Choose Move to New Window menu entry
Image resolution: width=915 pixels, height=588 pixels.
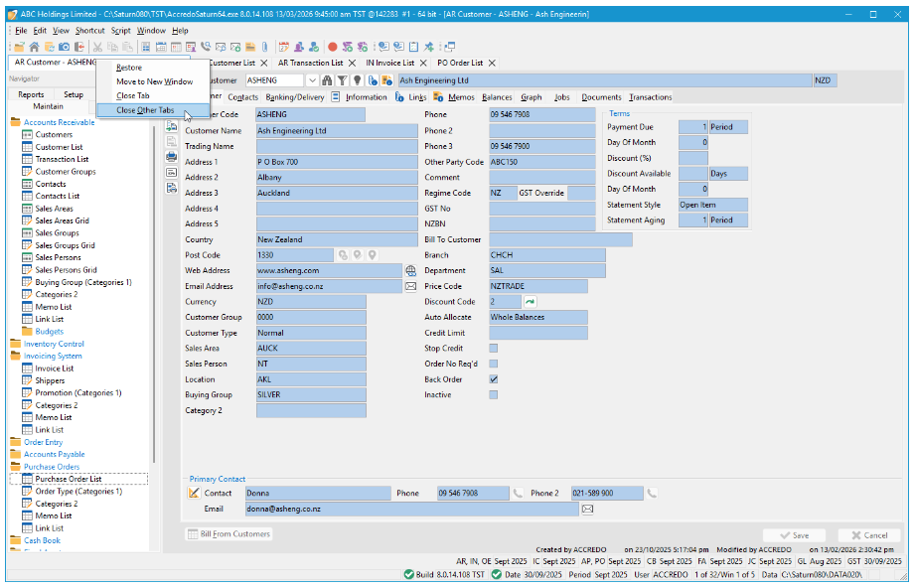click(x=153, y=81)
